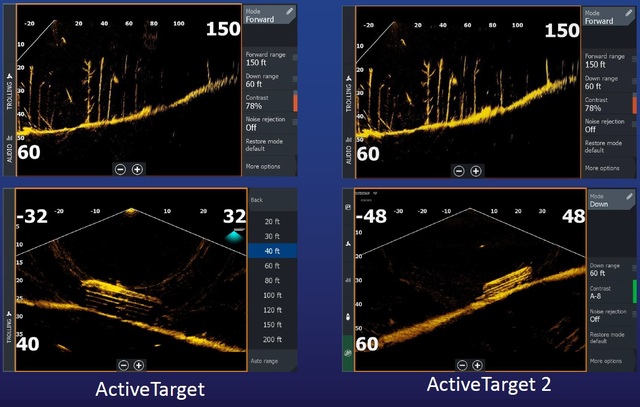Viewport: 640px width, 407px height.
Task: Tap topmost sidebar icon on Down mode screen
Action: pyautogui.click(x=348, y=207)
